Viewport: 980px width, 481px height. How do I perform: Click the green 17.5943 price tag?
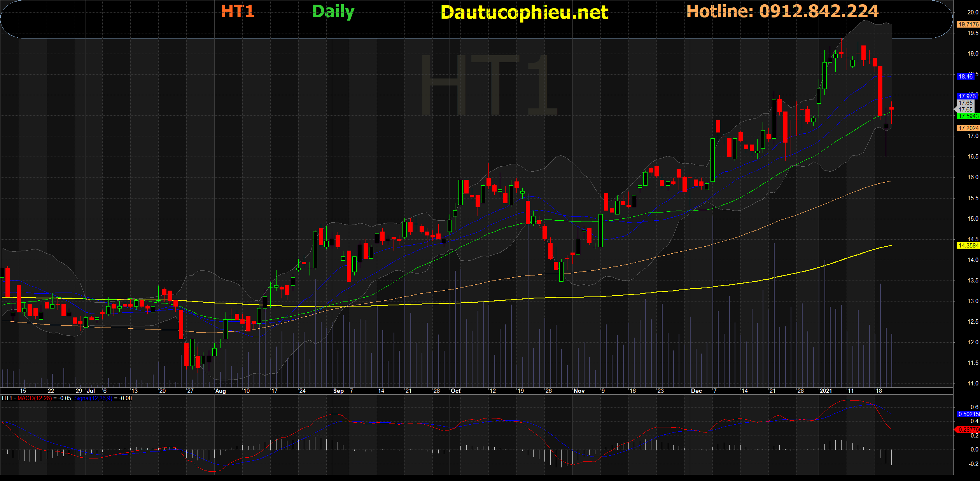click(968, 116)
